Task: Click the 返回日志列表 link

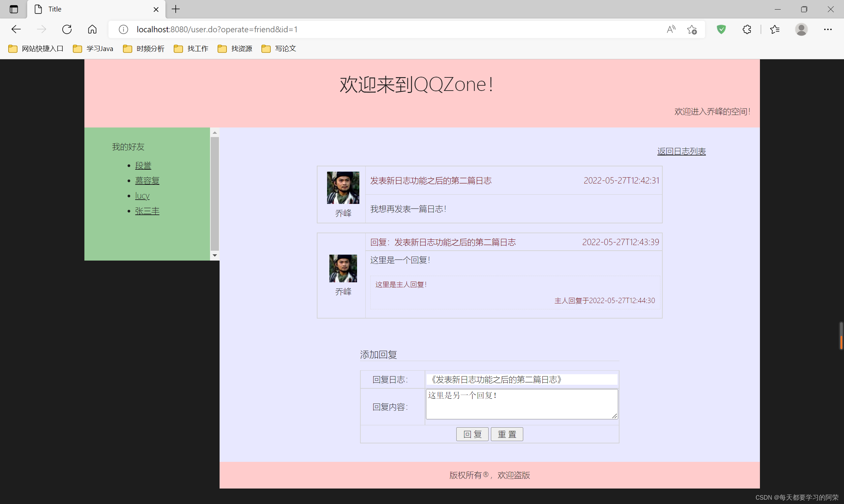Action: (681, 151)
